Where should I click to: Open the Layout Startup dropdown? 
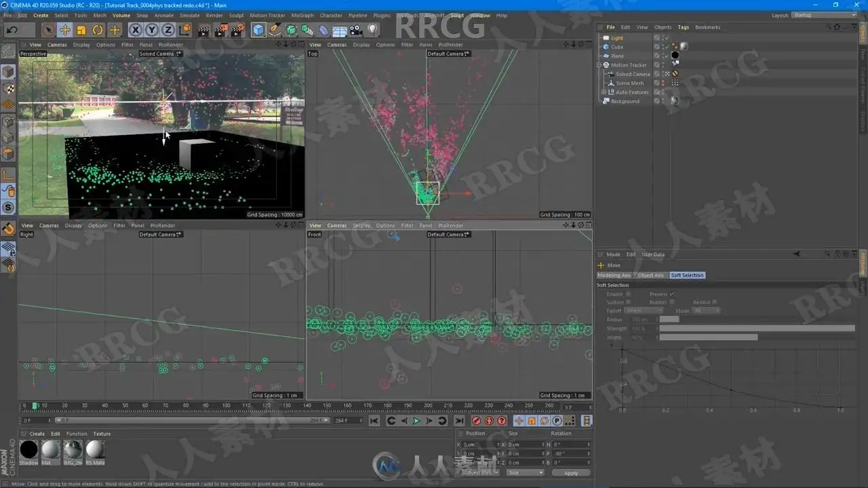824,15
